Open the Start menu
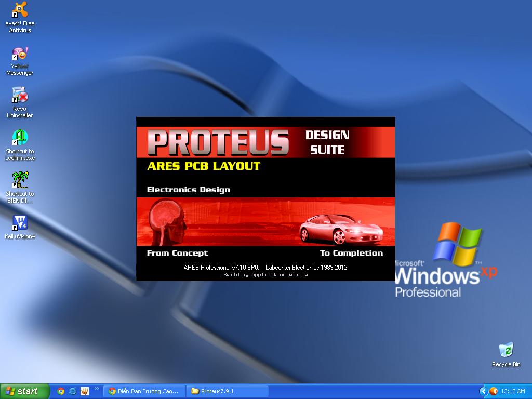The width and height of the screenshot is (532, 399). pos(25,391)
